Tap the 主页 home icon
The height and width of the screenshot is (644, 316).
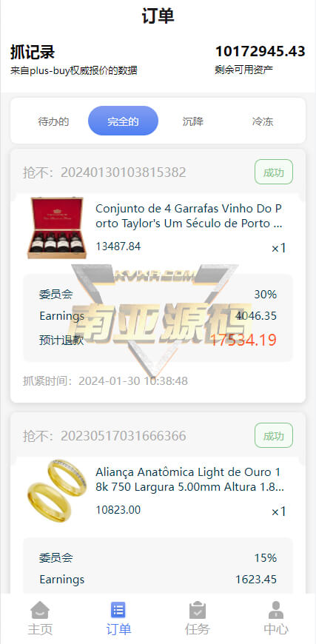tap(40, 610)
